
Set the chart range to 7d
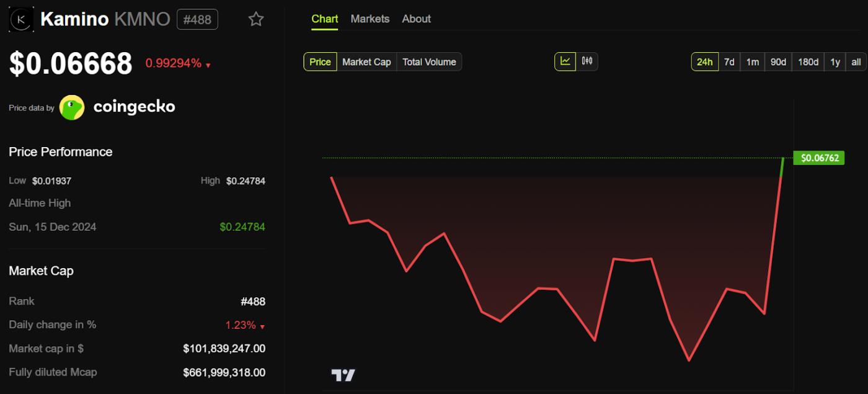(x=729, y=61)
